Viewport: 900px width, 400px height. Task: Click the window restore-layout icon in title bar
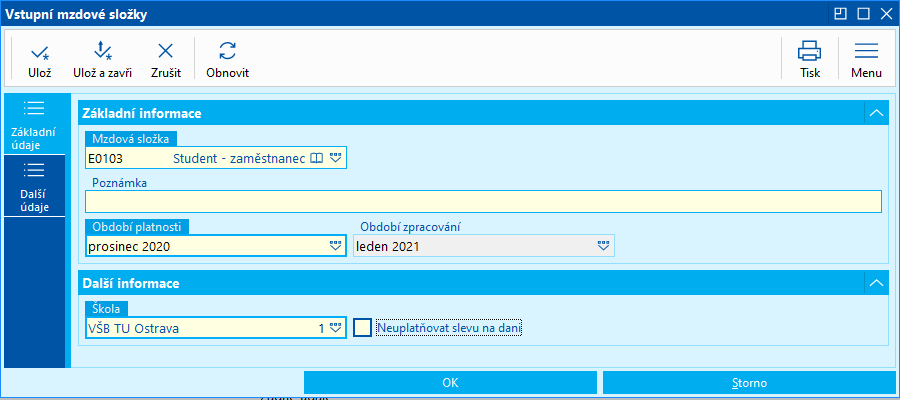point(840,14)
